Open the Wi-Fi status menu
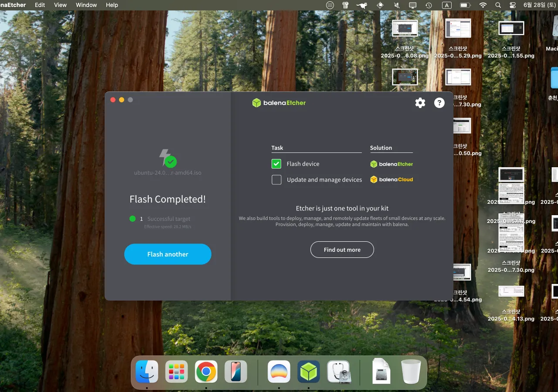 [x=483, y=5]
